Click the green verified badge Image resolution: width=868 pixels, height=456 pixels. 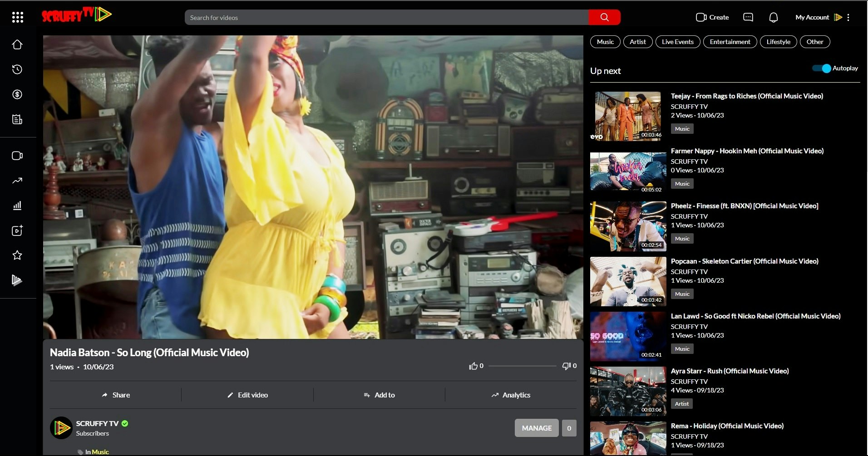tap(125, 423)
